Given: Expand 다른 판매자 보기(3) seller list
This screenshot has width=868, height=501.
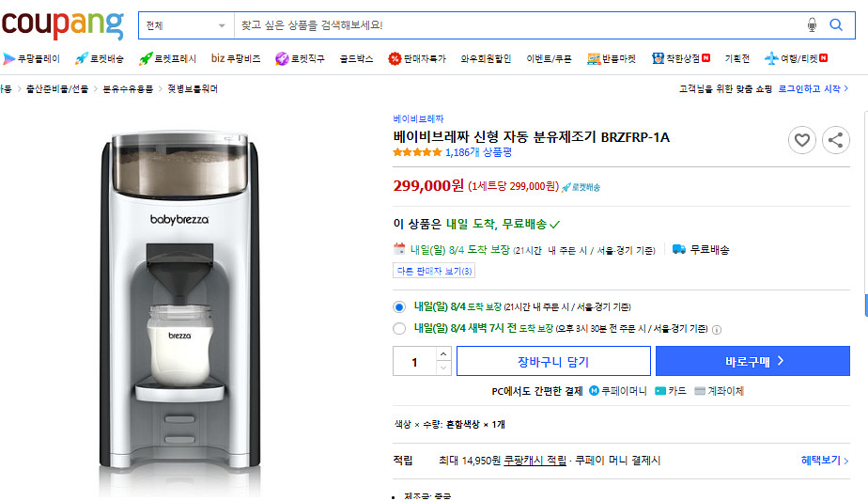Looking at the screenshot, I should pos(435,271).
